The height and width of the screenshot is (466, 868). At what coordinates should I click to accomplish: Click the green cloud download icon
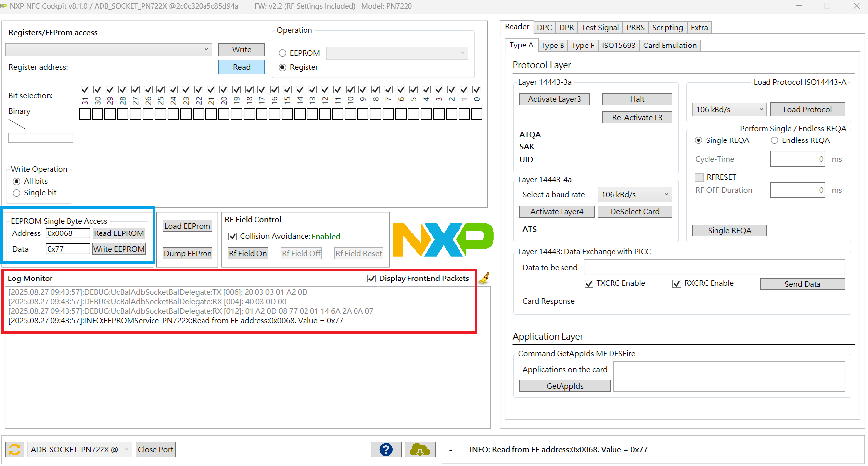pos(420,449)
